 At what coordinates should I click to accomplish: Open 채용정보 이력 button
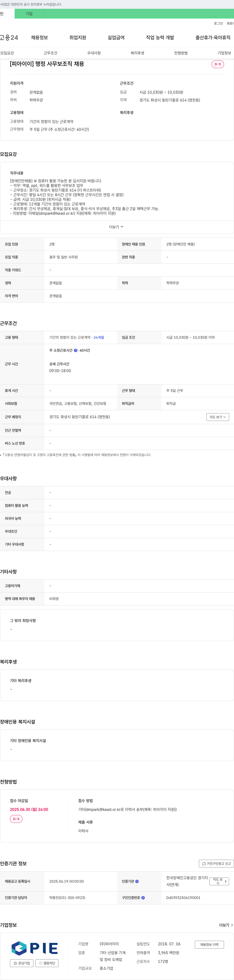click(x=209, y=945)
